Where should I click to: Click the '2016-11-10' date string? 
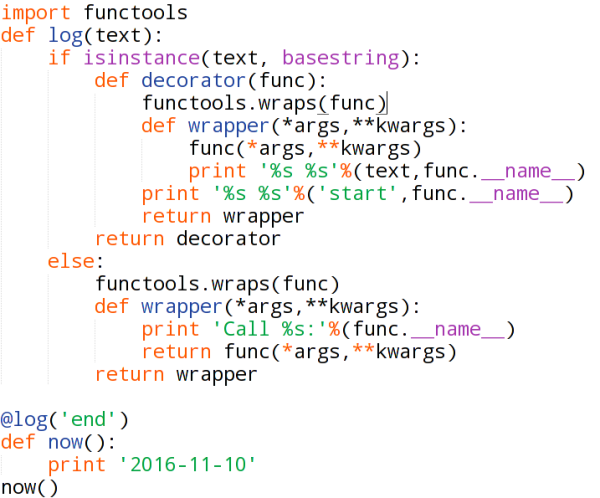(x=188, y=465)
